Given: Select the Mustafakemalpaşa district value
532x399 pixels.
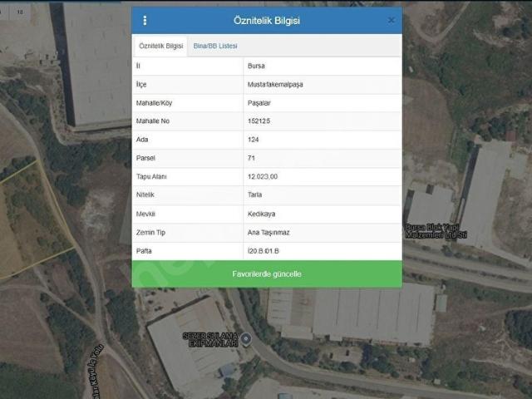Looking at the screenshot, I should pos(275,85).
